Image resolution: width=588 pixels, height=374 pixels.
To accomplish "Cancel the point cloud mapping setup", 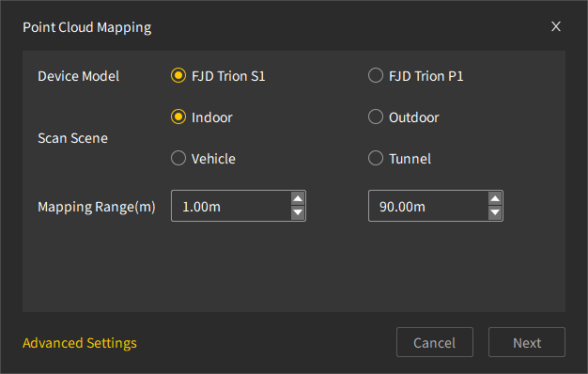I will pos(435,342).
